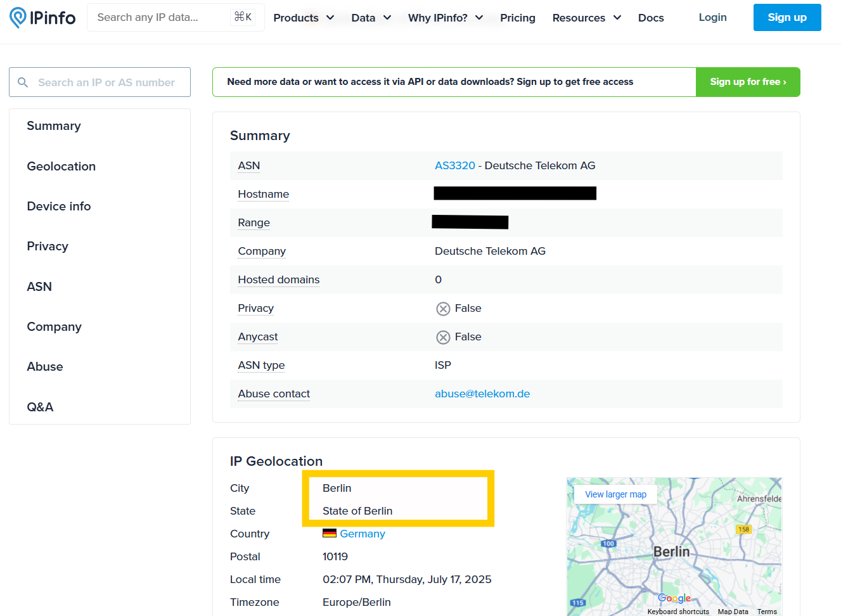The image size is (841, 616).
Task: Click the abuse@telekom.de email link
Action: pyautogui.click(x=482, y=394)
